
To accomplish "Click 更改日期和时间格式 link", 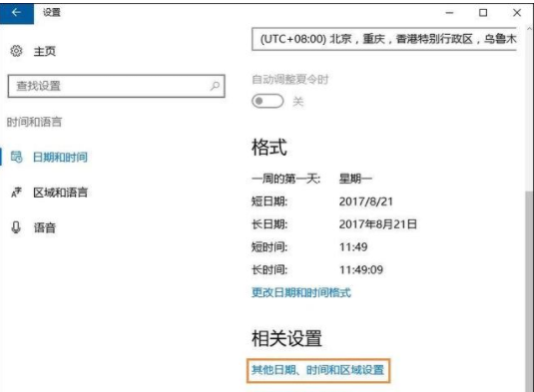I will tap(301, 292).
